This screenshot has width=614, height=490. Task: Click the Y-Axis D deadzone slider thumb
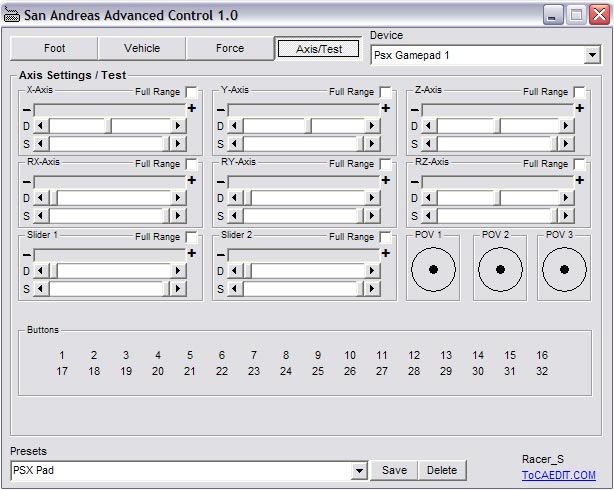[x=309, y=126]
